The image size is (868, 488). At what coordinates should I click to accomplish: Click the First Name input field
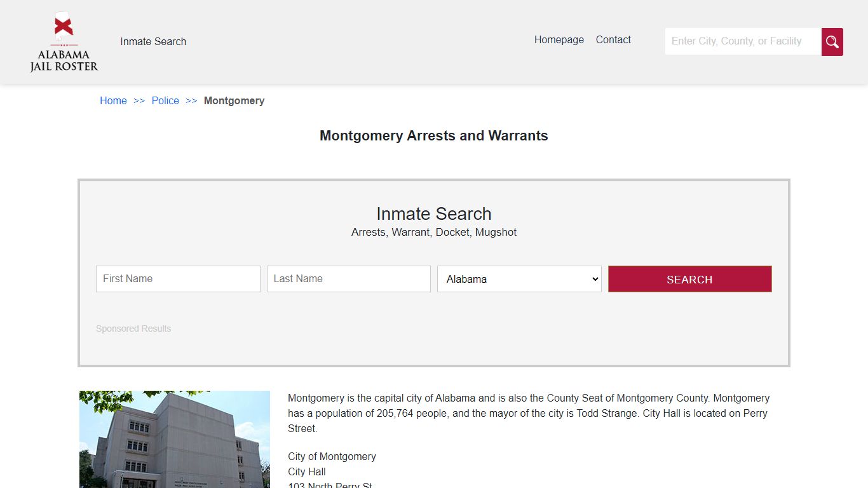pyautogui.click(x=178, y=279)
